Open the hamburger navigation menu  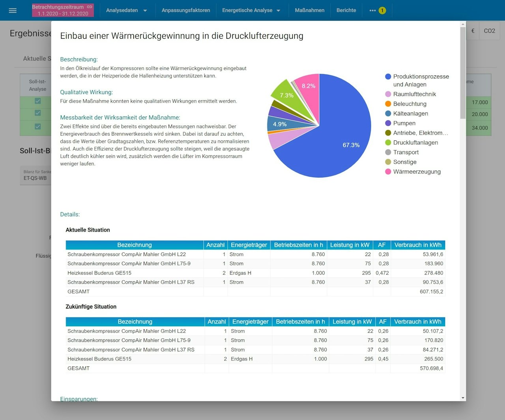coord(13,10)
